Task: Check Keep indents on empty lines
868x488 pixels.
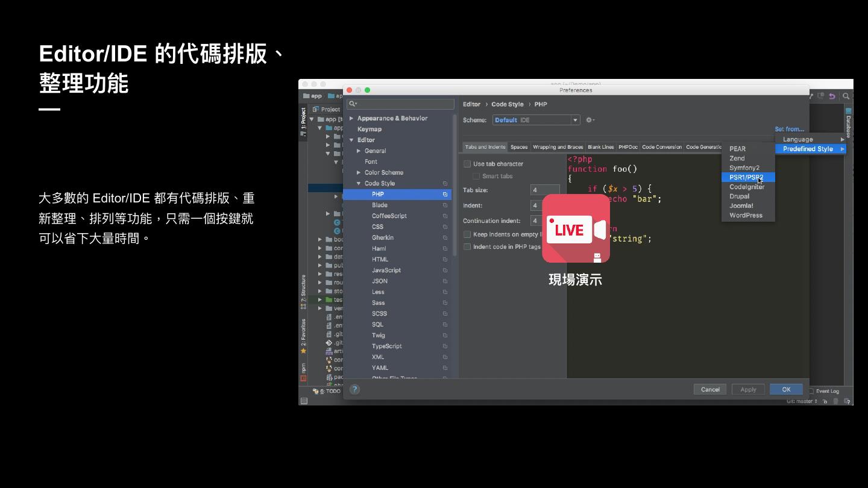Action: (x=467, y=234)
